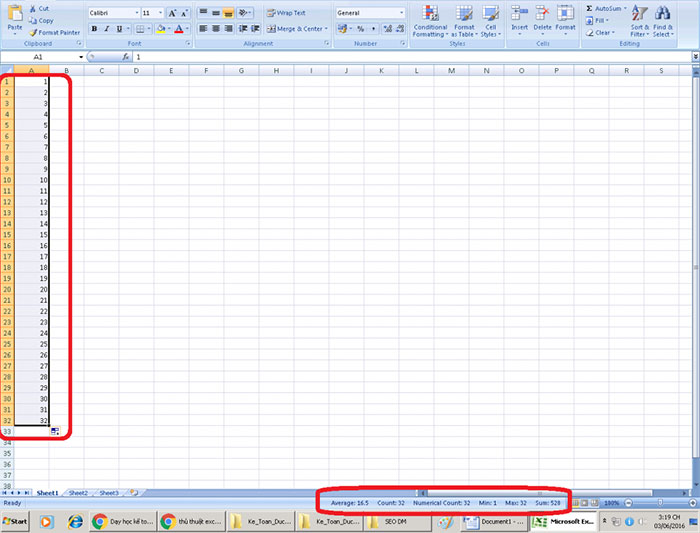Screen dimensions: 700x533
Task: Center text horizontally in cells
Action: pyautogui.click(x=216, y=29)
